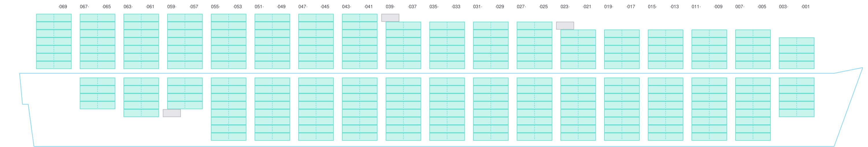
Task: Click the 047 bay number label
Action: click(x=303, y=7)
